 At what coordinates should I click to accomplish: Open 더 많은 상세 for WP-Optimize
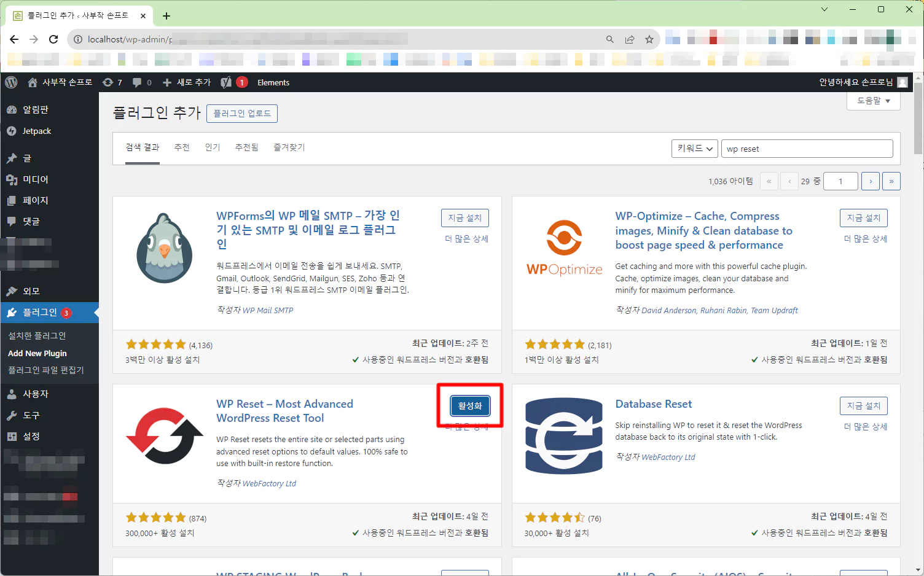click(x=866, y=239)
